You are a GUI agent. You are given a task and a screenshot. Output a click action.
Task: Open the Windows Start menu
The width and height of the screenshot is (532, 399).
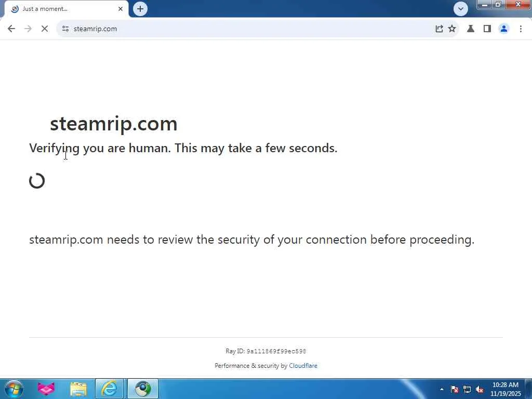point(14,389)
